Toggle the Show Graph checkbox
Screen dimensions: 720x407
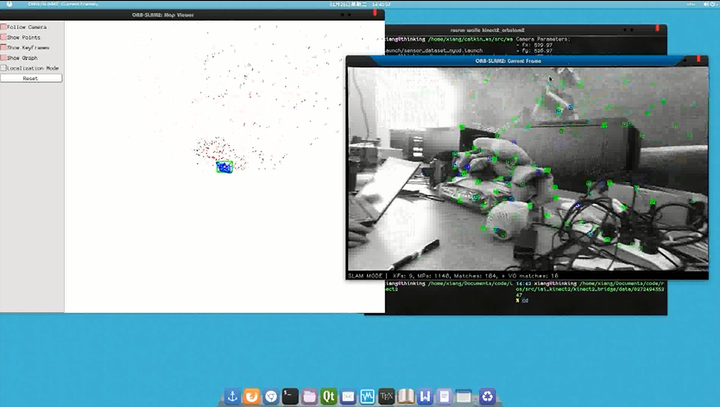[x=3, y=58]
